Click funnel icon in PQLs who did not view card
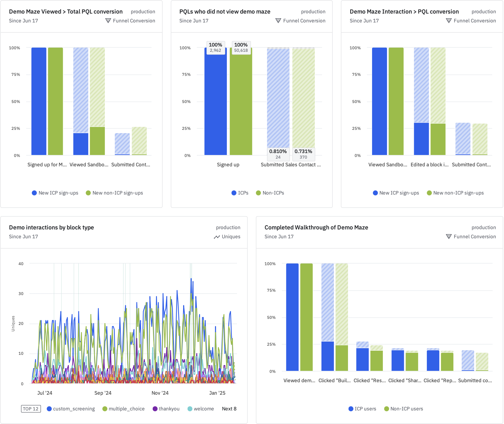The image size is (504, 424). pyautogui.click(x=278, y=21)
